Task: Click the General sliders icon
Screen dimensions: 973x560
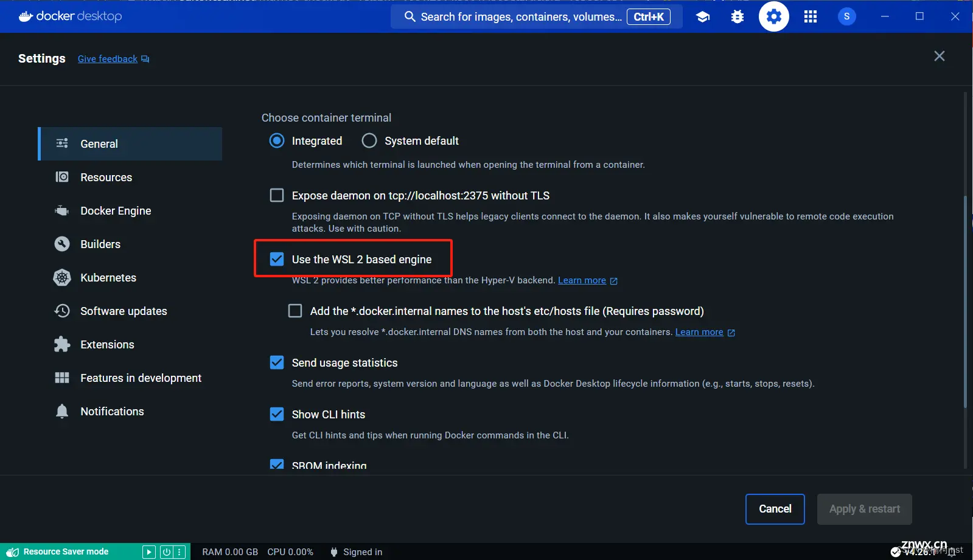Action: pyautogui.click(x=62, y=143)
